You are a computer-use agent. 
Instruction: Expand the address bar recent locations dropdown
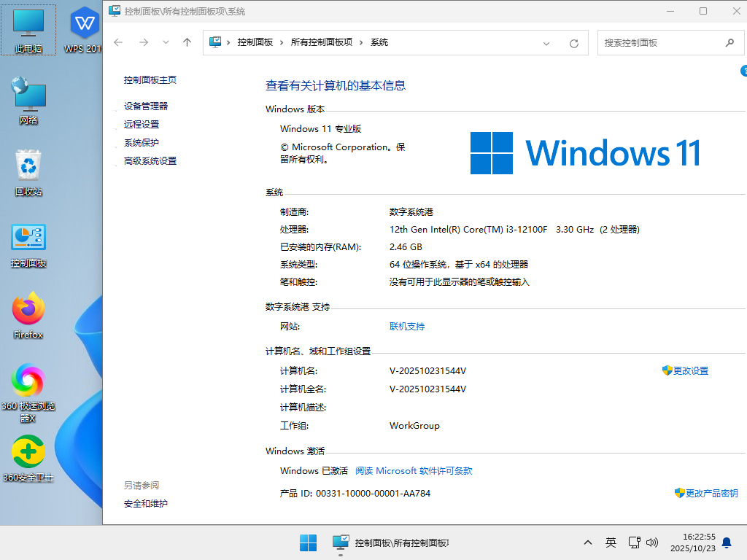[x=546, y=43]
